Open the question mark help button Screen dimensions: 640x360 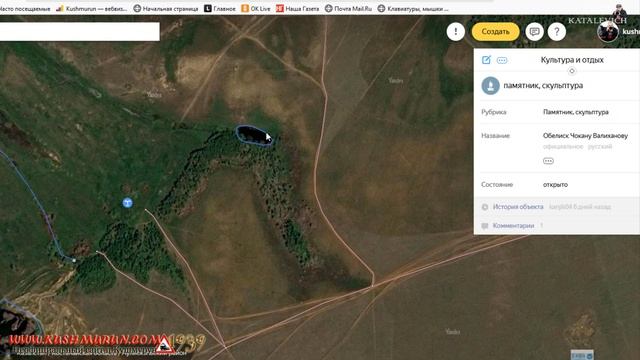point(557,31)
